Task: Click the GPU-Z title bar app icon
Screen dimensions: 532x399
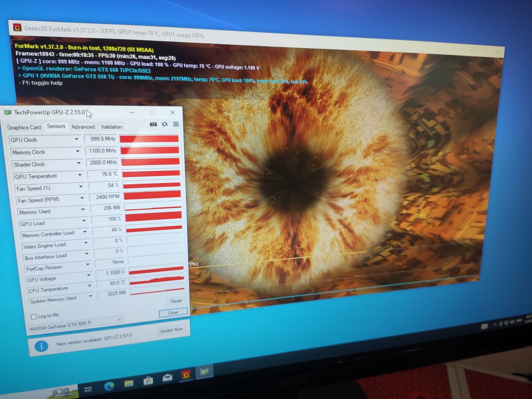Action: [8, 113]
